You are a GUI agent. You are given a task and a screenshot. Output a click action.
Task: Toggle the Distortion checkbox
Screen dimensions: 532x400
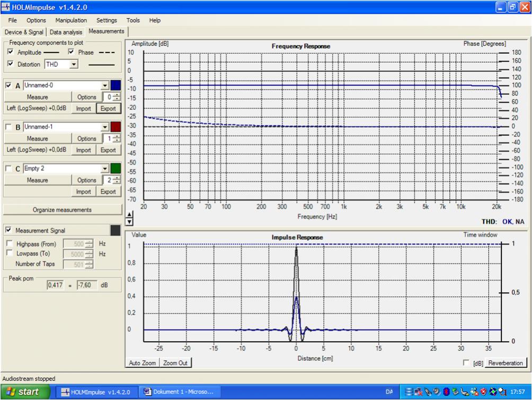pos(11,64)
